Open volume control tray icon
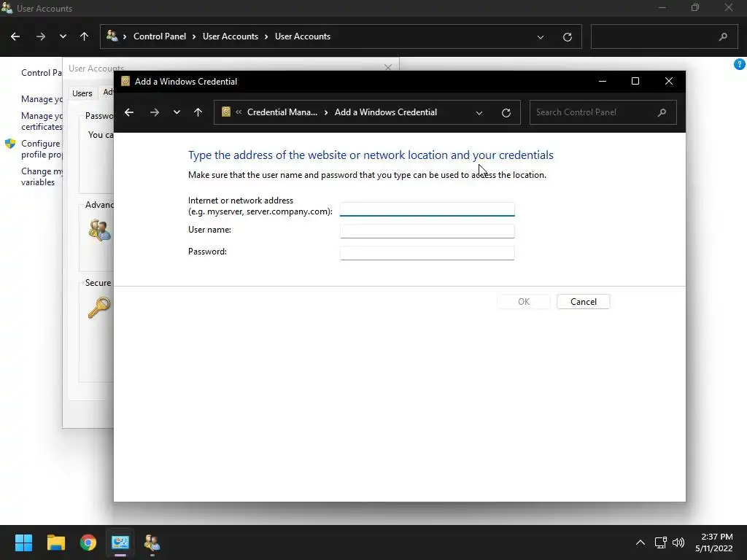 point(678,542)
